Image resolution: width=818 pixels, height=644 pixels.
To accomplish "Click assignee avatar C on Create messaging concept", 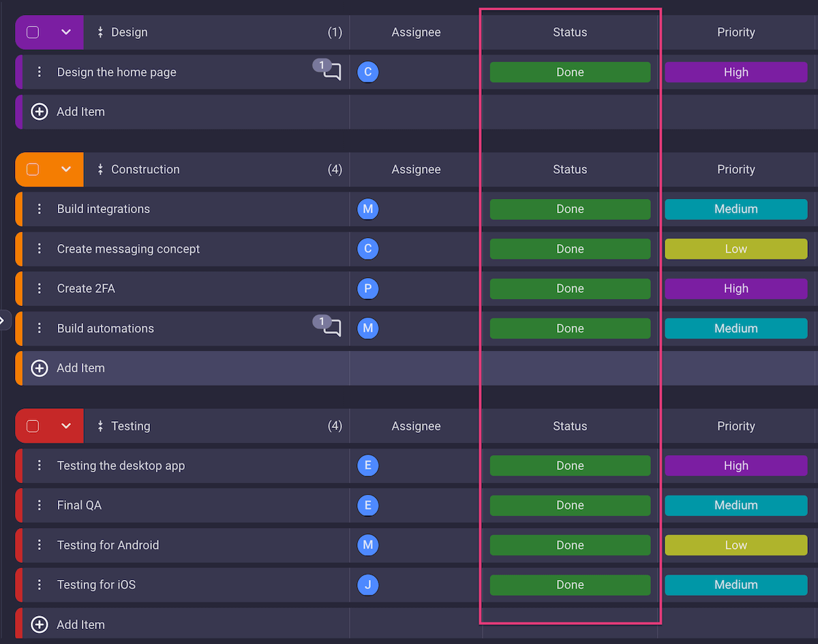I will pyautogui.click(x=367, y=249).
